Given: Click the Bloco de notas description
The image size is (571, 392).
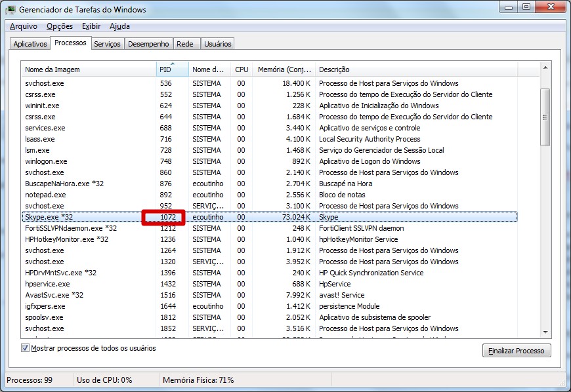Looking at the screenshot, I should [342, 195].
